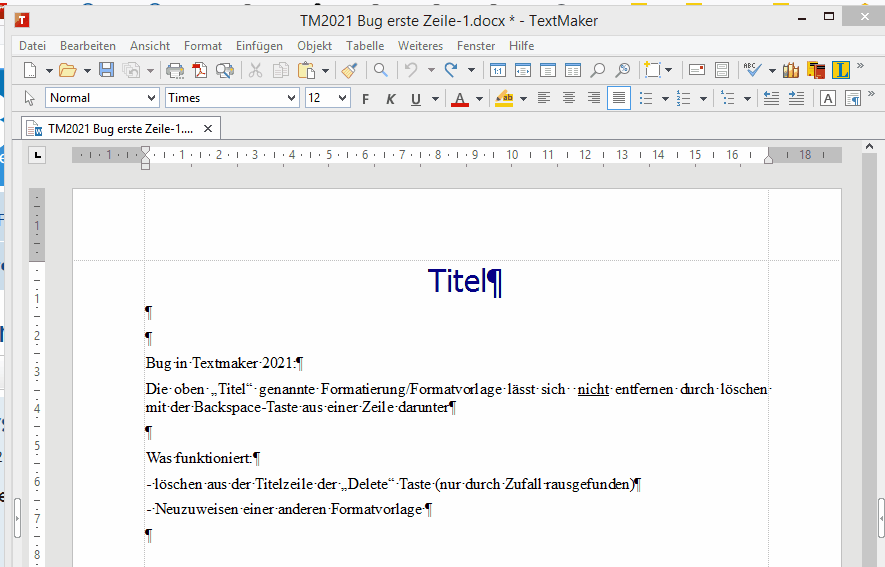The width and height of the screenshot is (885, 567).
Task: Print the document with the printer icon
Action: coord(175,71)
